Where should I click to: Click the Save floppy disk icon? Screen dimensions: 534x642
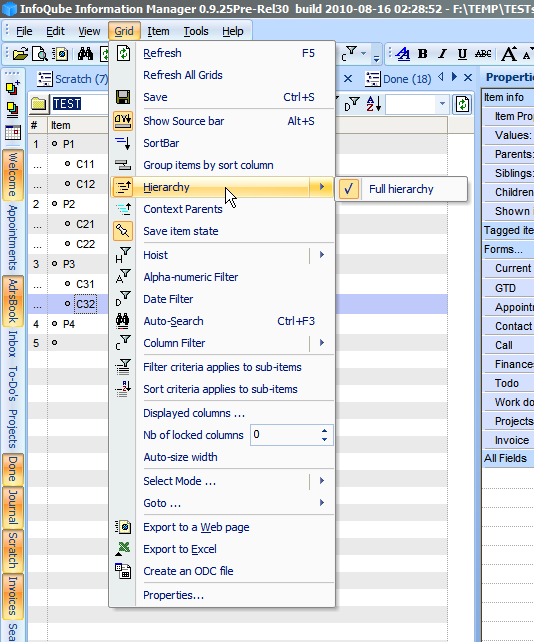tap(123, 97)
